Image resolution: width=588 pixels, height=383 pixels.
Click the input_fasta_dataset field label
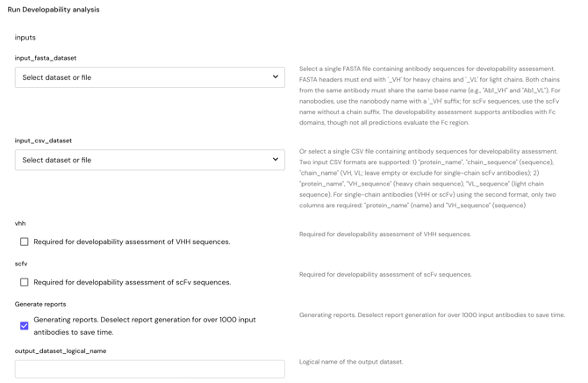(x=46, y=58)
